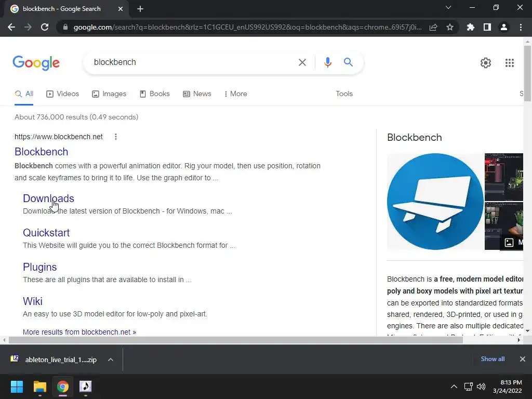Open Google quick settings gear
This screenshot has width=532, height=399.
pyautogui.click(x=486, y=63)
